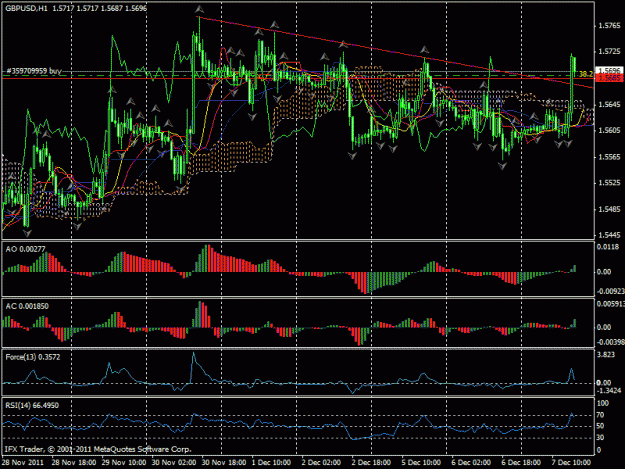Click the 30 level on RSI scale
This screenshot has height=469, width=625.
(601, 438)
